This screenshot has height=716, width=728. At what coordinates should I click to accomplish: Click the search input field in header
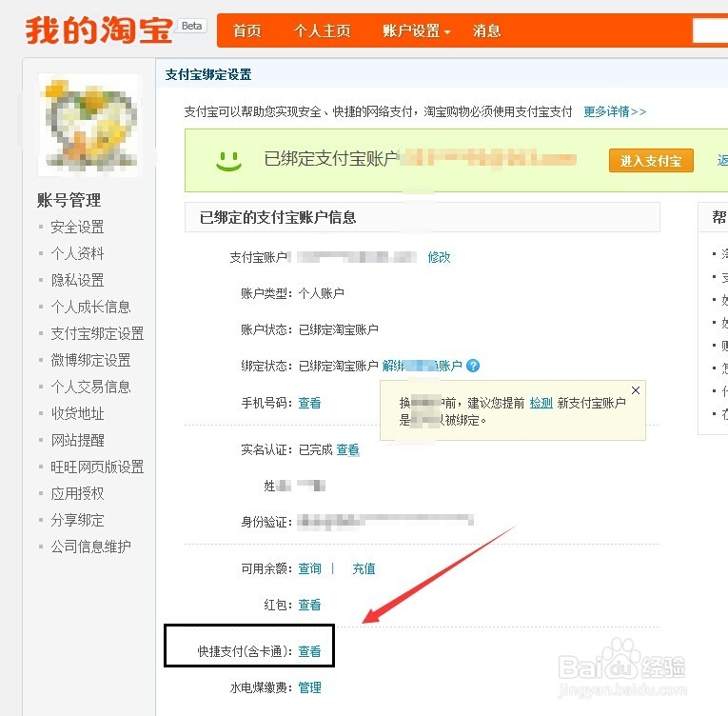710,30
